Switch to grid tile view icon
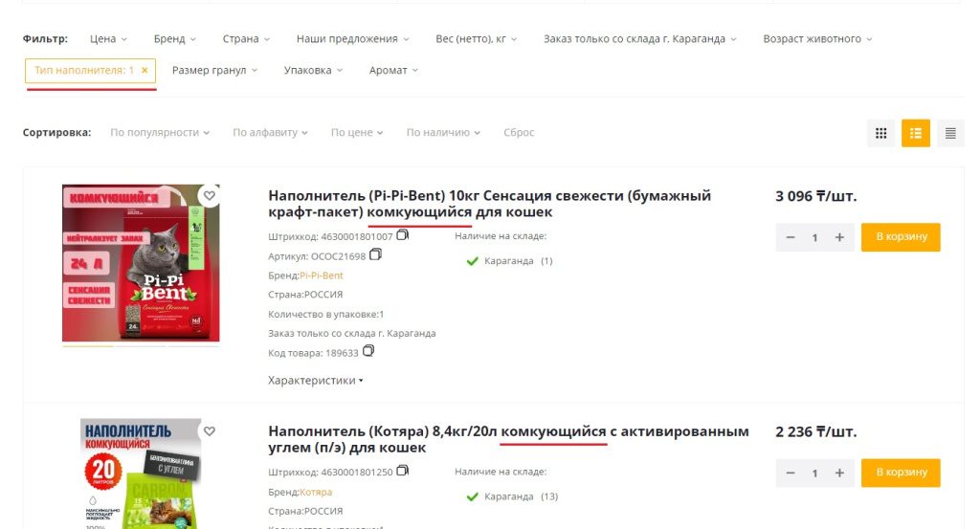Viewport: 980px width, 529px height. (880, 133)
